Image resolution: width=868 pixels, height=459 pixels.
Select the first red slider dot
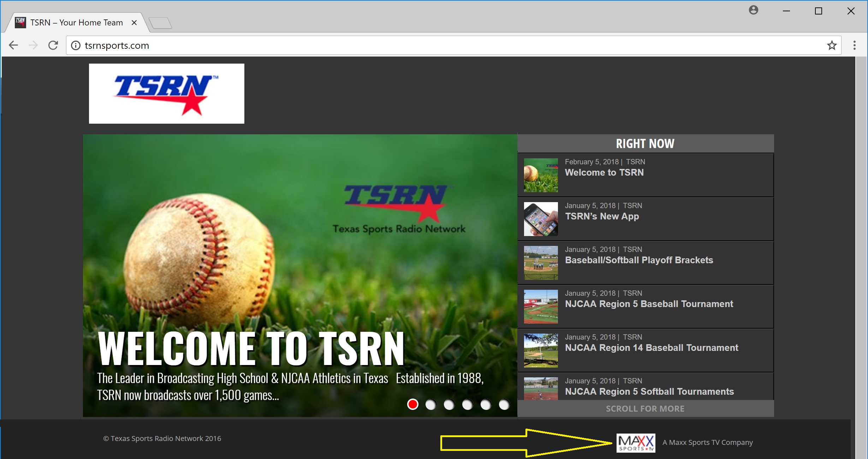click(x=412, y=404)
